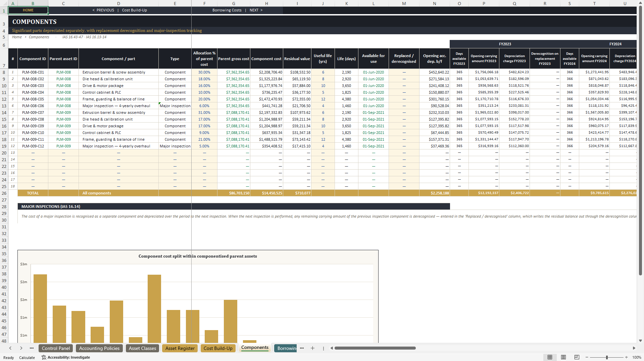Switch to Page Layout view icon

[x=563, y=357]
